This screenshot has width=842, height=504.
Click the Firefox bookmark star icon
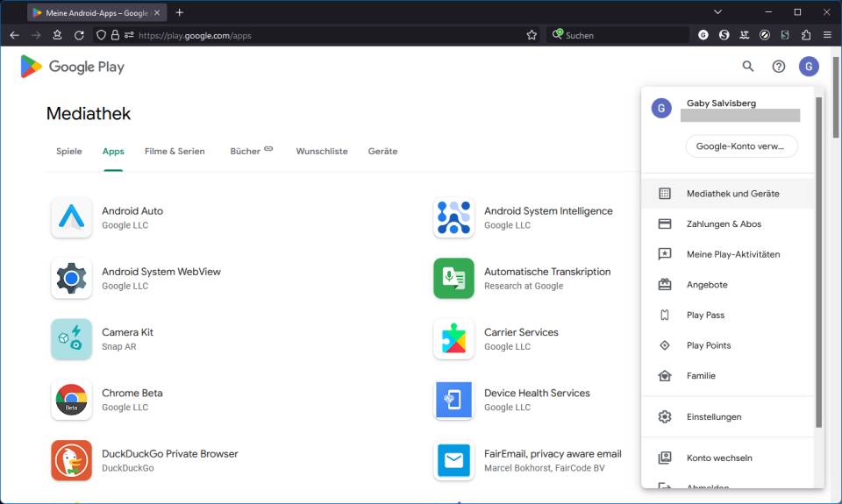[532, 35]
